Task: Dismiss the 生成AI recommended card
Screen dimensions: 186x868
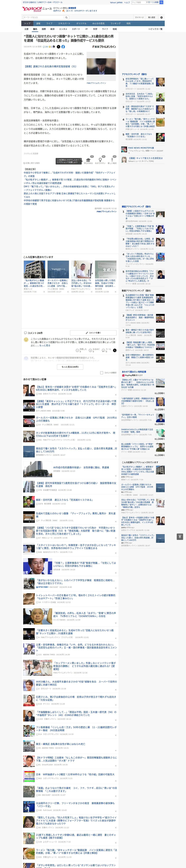Action: click(115, 292)
